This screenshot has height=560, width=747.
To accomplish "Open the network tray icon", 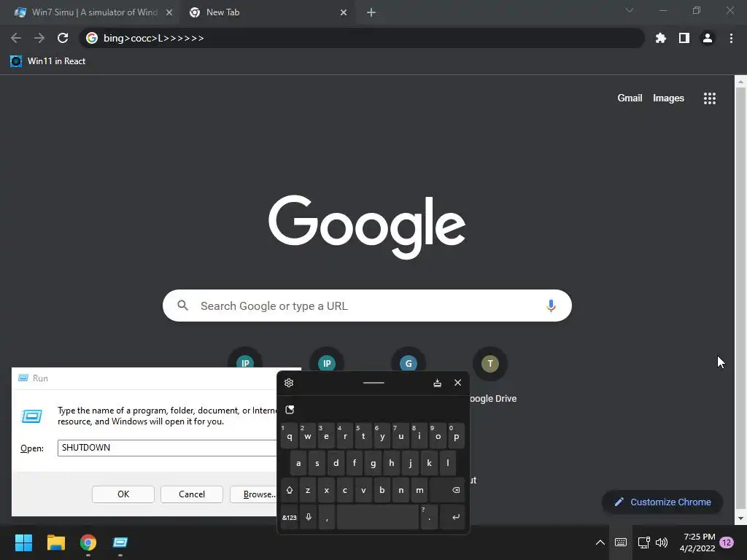I will pos(643,542).
